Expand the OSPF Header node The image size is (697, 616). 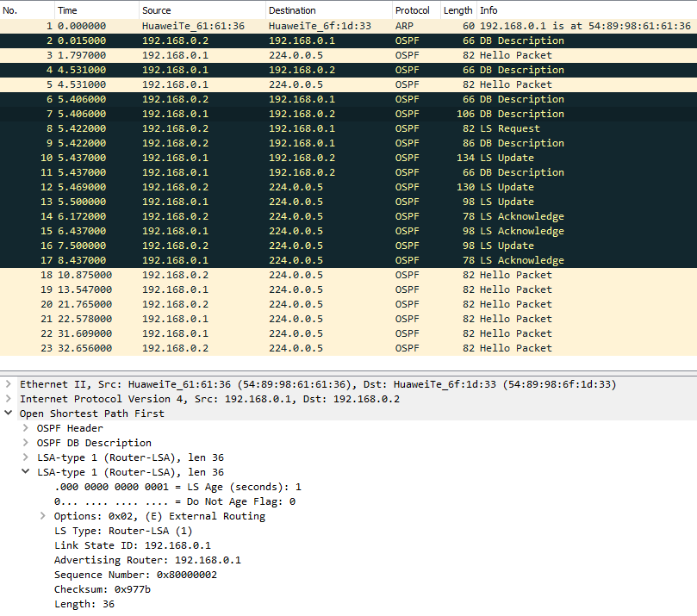tap(26, 428)
